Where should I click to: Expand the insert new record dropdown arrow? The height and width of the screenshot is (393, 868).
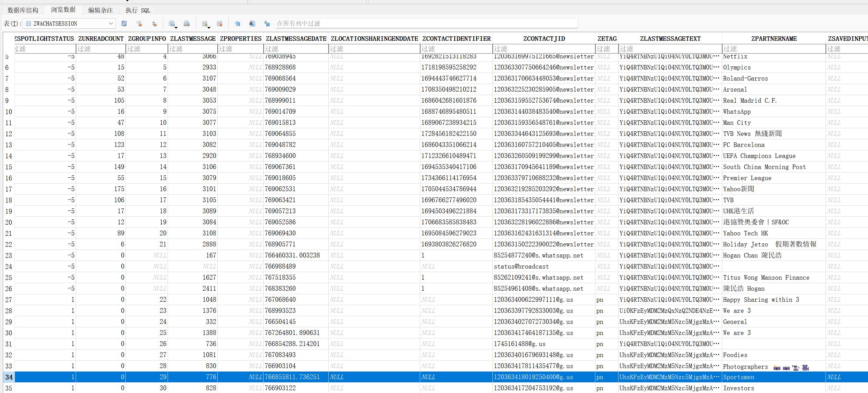(209, 27)
